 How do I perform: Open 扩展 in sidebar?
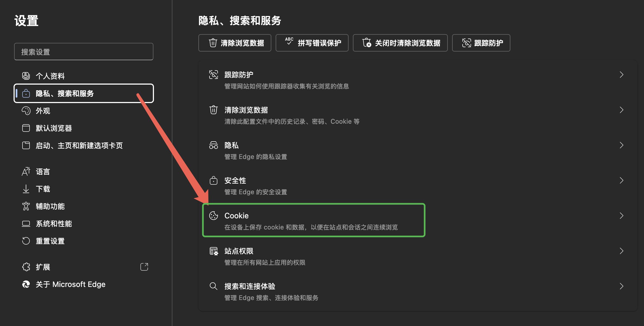84,267
